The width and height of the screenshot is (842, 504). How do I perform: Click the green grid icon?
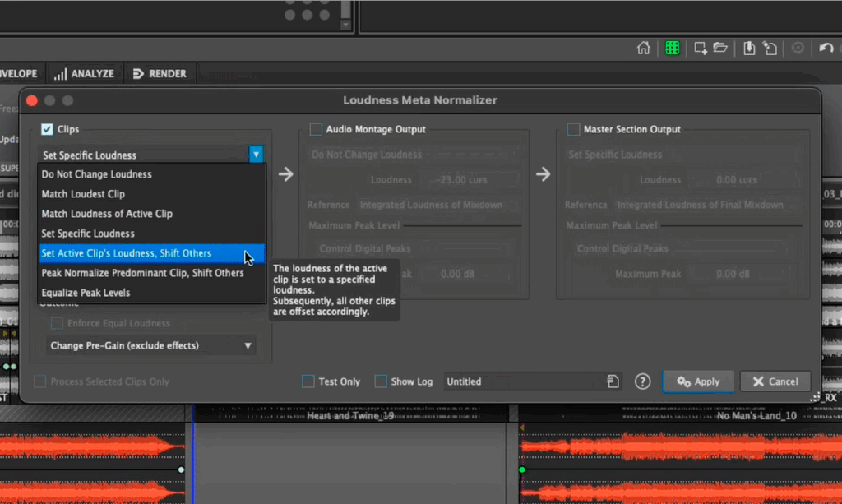pyautogui.click(x=672, y=49)
